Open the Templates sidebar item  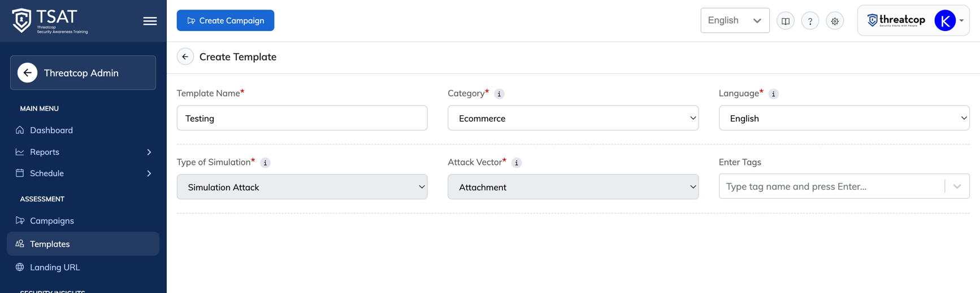pos(83,244)
